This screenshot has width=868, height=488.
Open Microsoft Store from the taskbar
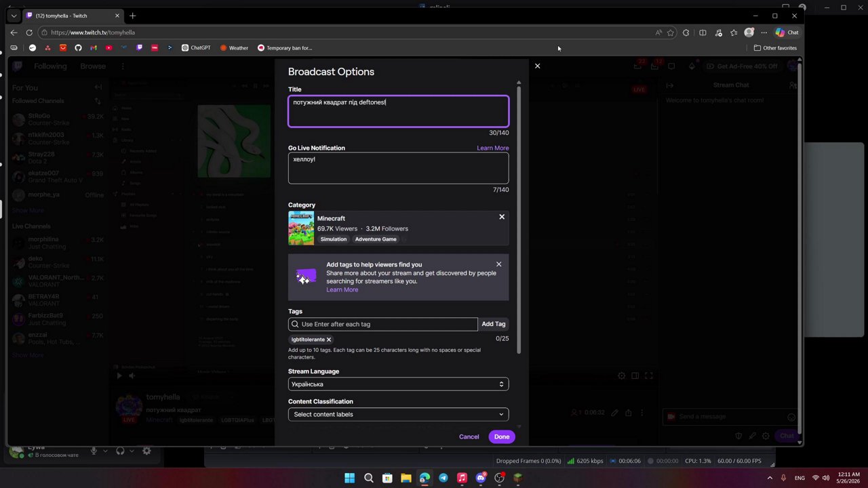(387, 478)
